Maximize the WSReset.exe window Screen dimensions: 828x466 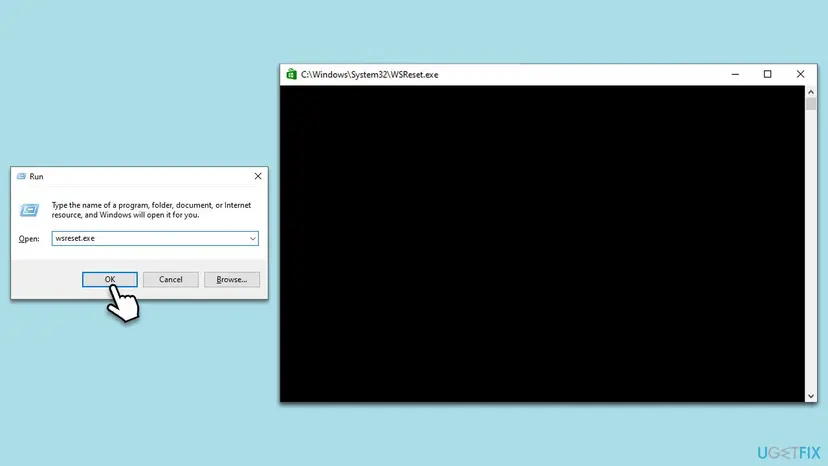pos(767,74)
